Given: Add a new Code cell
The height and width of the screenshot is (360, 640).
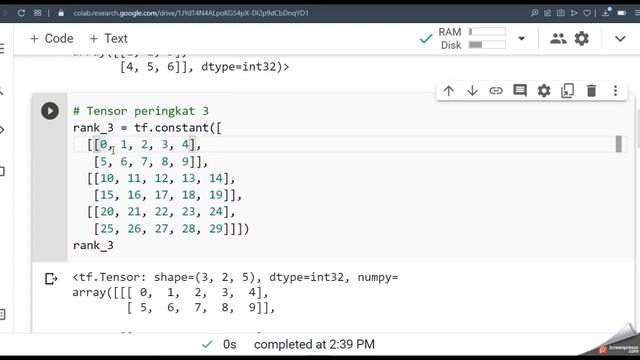Looking at the screenshot, I should coord(51,38).
